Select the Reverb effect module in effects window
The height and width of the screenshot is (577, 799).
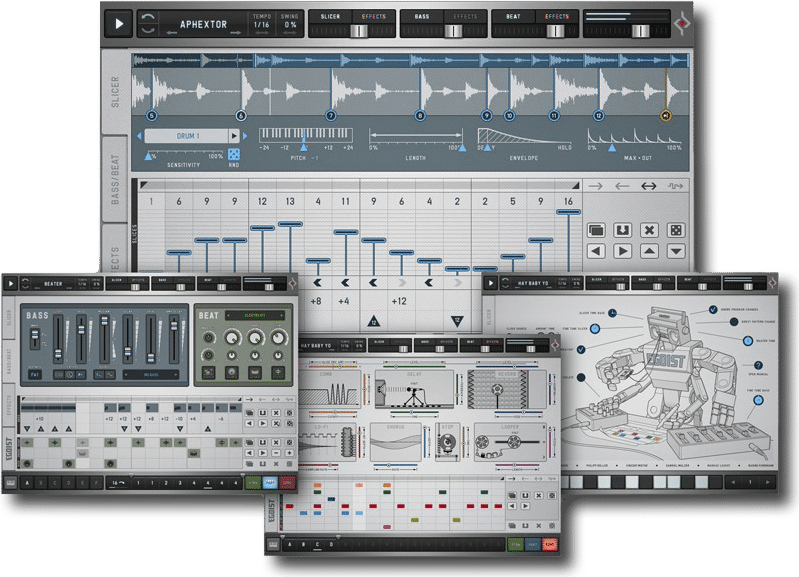coord(508,389)
